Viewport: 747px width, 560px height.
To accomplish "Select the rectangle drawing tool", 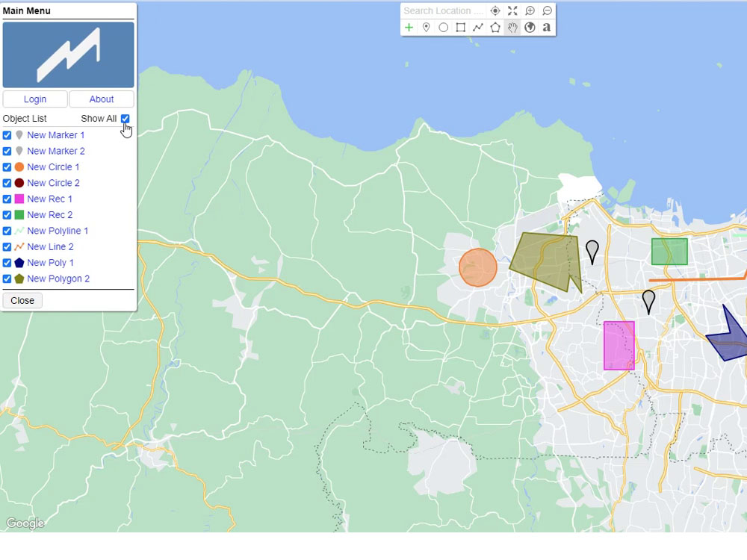I will point(460,28).
